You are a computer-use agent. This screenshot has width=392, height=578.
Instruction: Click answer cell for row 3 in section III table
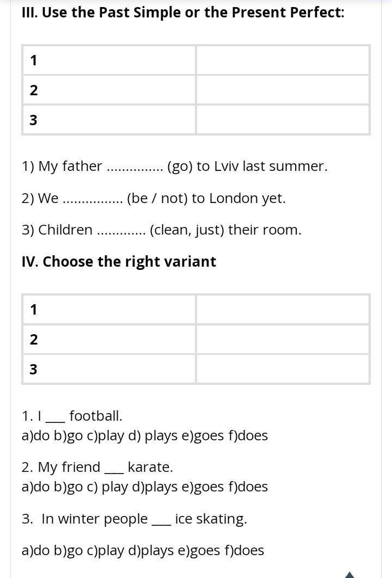pos(283,120)
